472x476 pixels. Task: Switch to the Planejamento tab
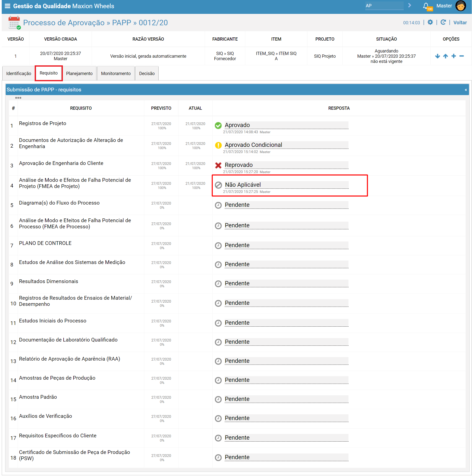79,74
